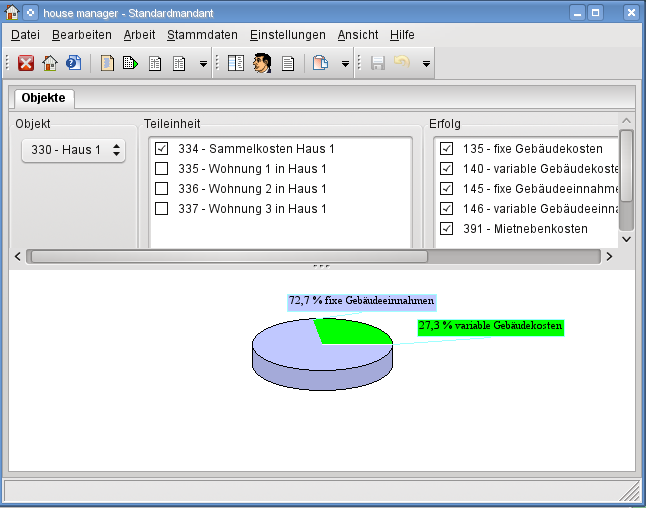Expand dropdown arrow next to undo icon
The image size is (646, 508).
[x=426, y=64]
